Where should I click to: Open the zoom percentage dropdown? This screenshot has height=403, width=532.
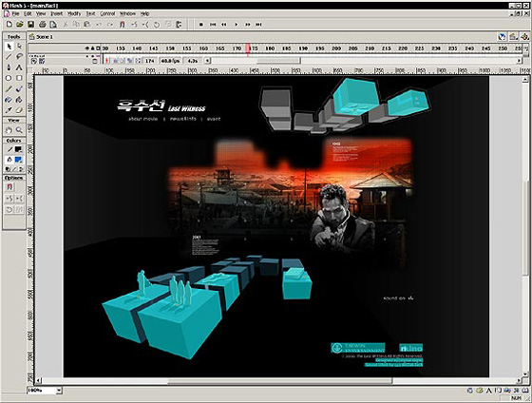coord(59,391)
